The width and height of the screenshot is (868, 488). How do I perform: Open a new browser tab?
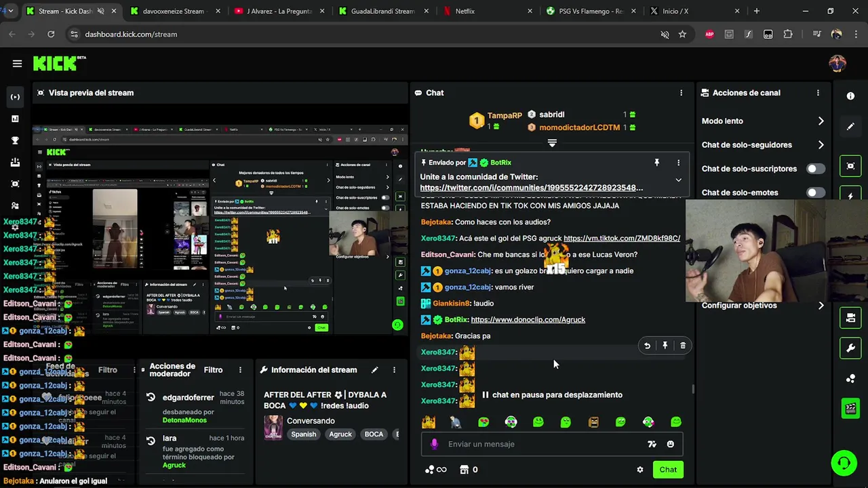point(756,12)
